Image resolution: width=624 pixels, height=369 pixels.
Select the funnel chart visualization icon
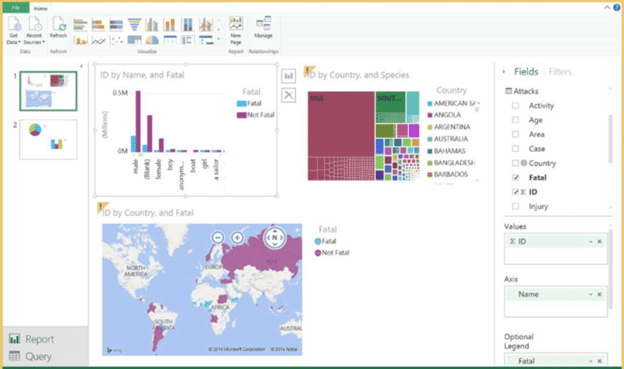point(134,25)
